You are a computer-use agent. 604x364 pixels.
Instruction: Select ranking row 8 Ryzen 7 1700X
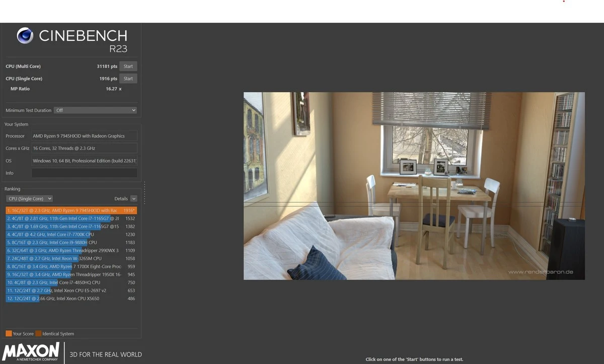click(71, 266)
